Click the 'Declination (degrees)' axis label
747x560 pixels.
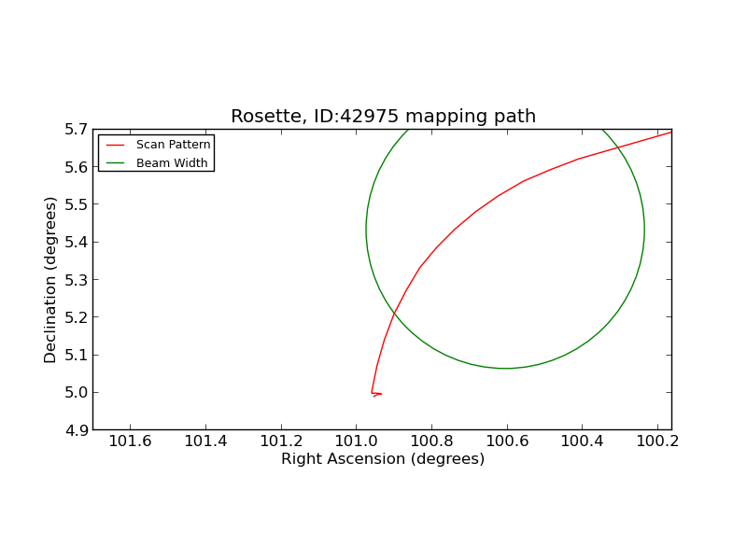click(50, 280)
